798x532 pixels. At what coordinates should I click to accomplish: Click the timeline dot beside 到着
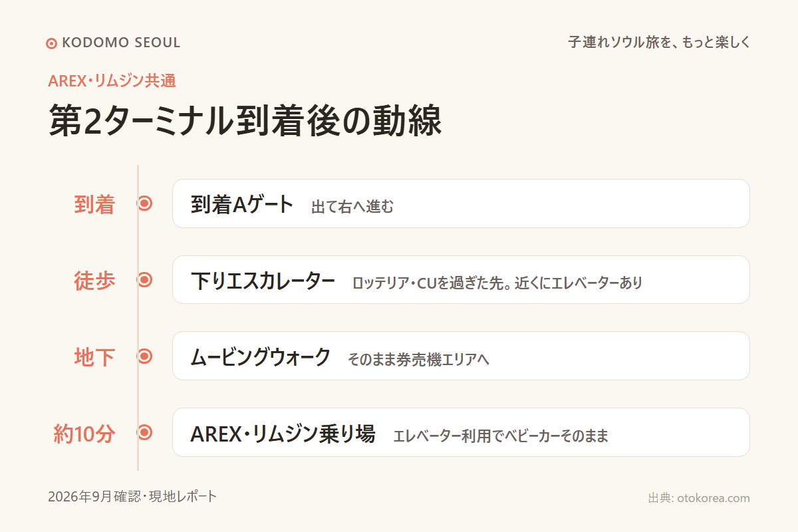[x=145, y=203]
